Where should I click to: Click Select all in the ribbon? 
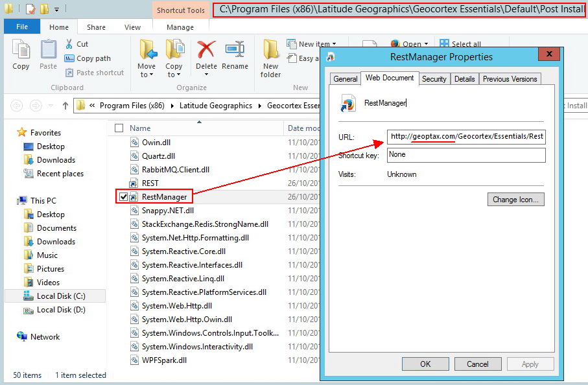tap(460, 44)
